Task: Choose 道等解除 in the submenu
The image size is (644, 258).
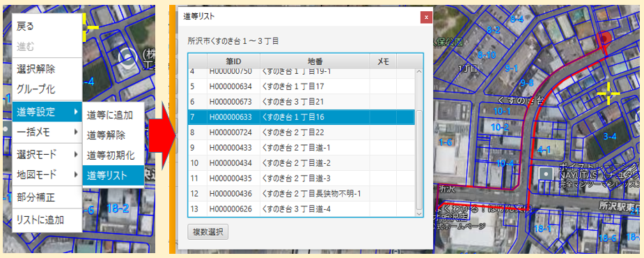Action: (x=113, y=135)
